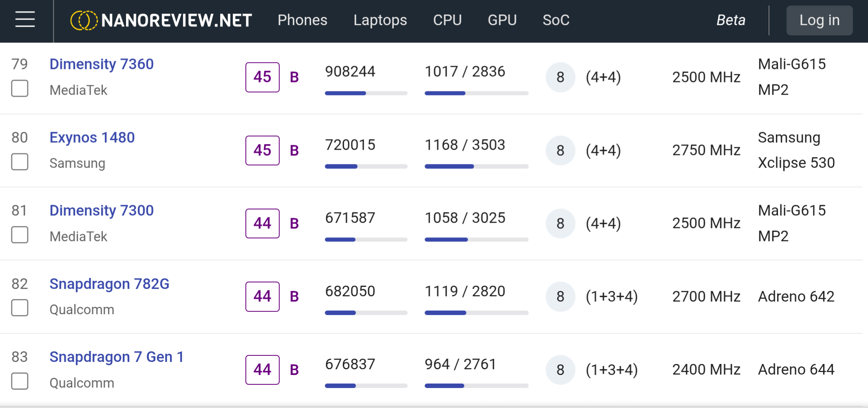Screen dimensions: 868x408
Task: Click the Mali-G615 MP2 text for Dimensity 7360
Action: (x=792, y=77)
